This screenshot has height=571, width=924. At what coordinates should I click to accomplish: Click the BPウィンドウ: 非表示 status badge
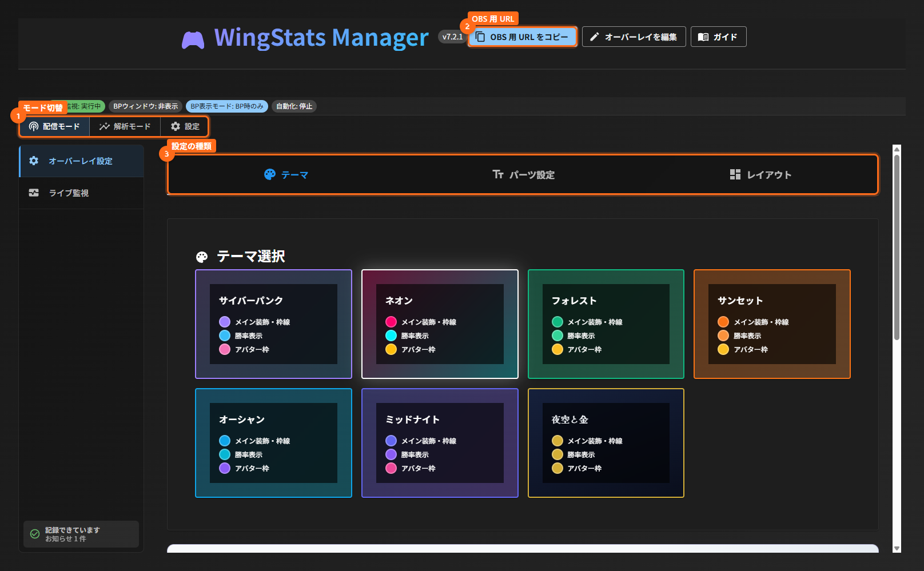tap(145, 106)
